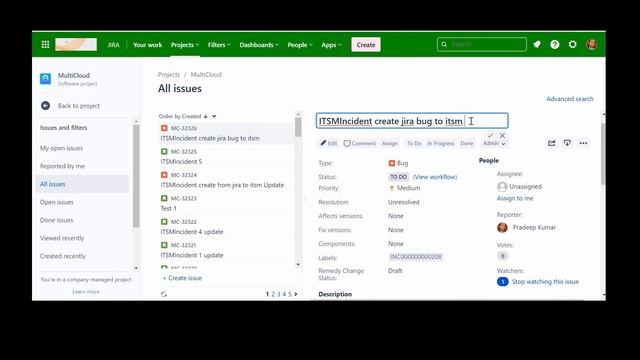Go to page 2 of issues
Viewport: 640px width, 360px height.
(x=273, y=294)
